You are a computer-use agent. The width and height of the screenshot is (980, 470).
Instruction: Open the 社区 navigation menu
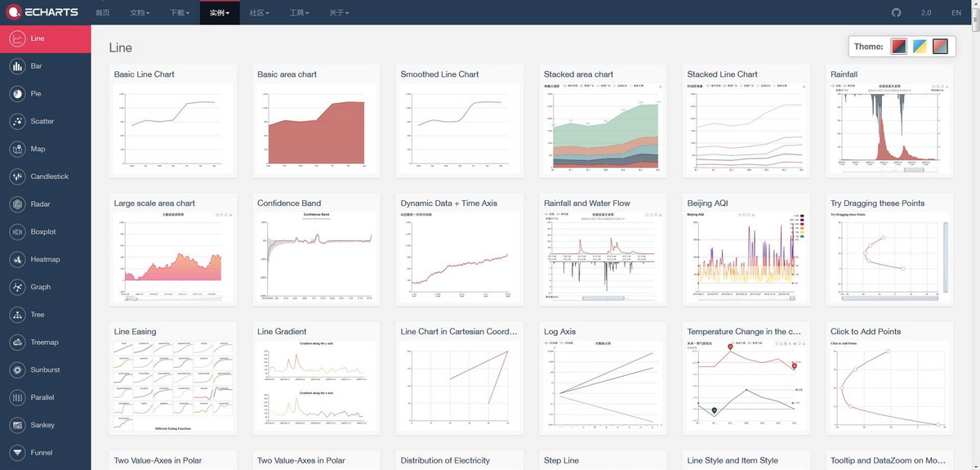[x=260, y=13]
